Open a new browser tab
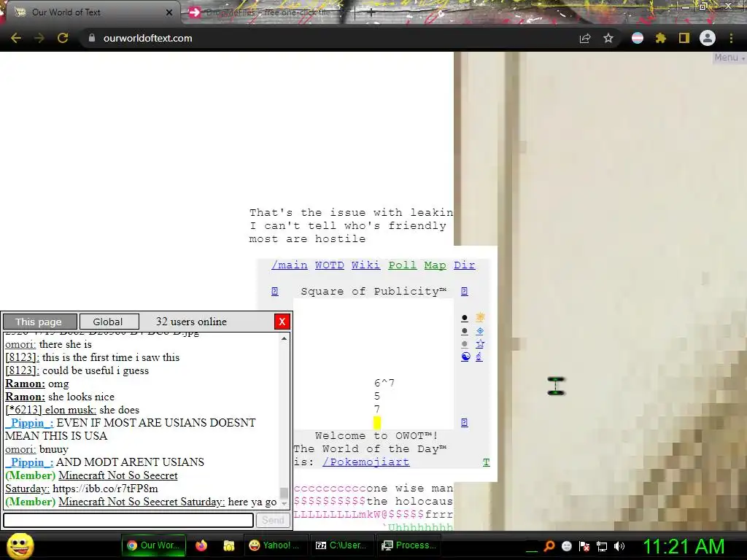 (x=371, y=13)
